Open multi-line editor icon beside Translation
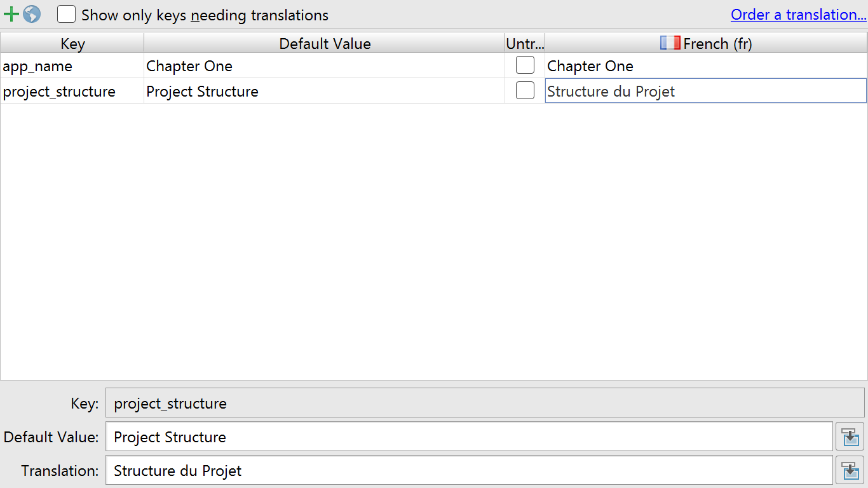Screen dimensions: 868x488 (850, 470)
